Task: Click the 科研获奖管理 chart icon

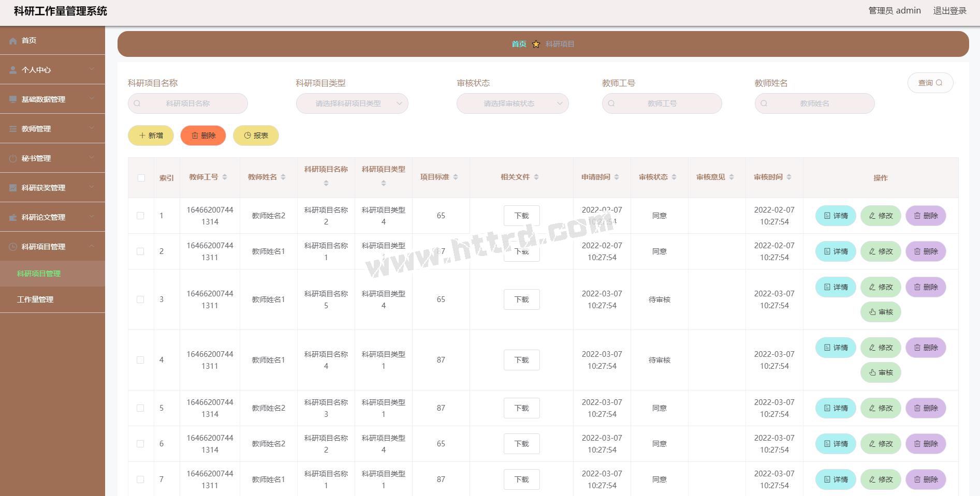Action: [13, 188]
